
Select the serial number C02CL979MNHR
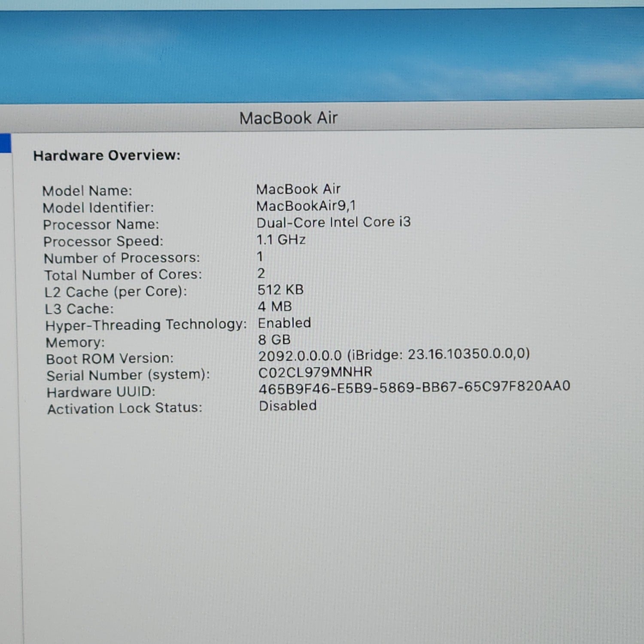(x=315, y=372)
